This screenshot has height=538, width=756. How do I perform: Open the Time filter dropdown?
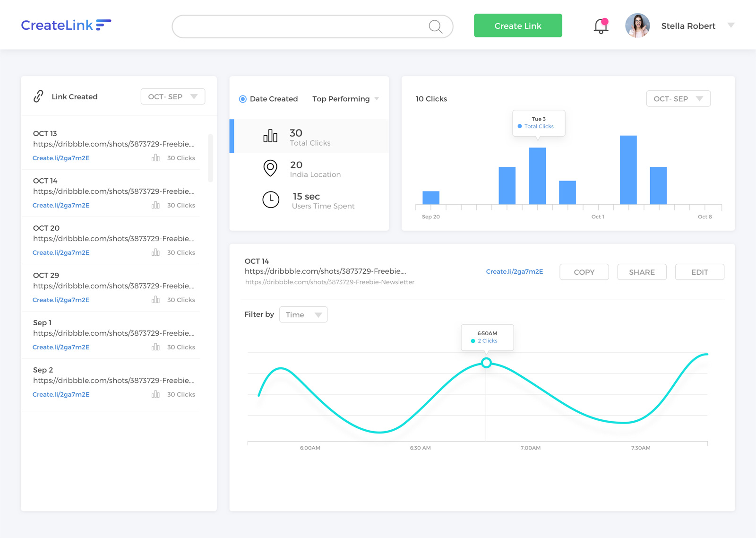(x=303, y=314)
